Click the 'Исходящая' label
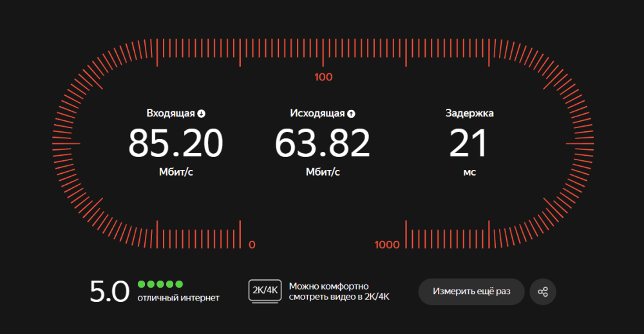Screen dimensions: 644x334 pos(317,113)
